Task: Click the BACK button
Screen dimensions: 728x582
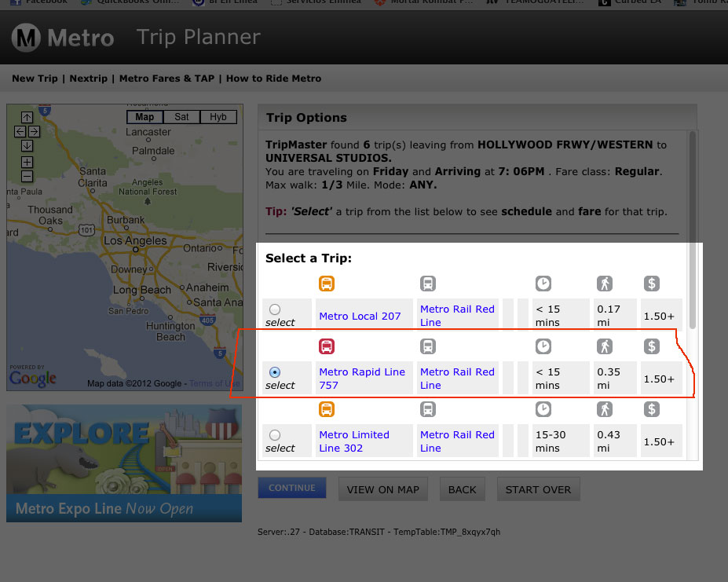Action: click(463, 489)
